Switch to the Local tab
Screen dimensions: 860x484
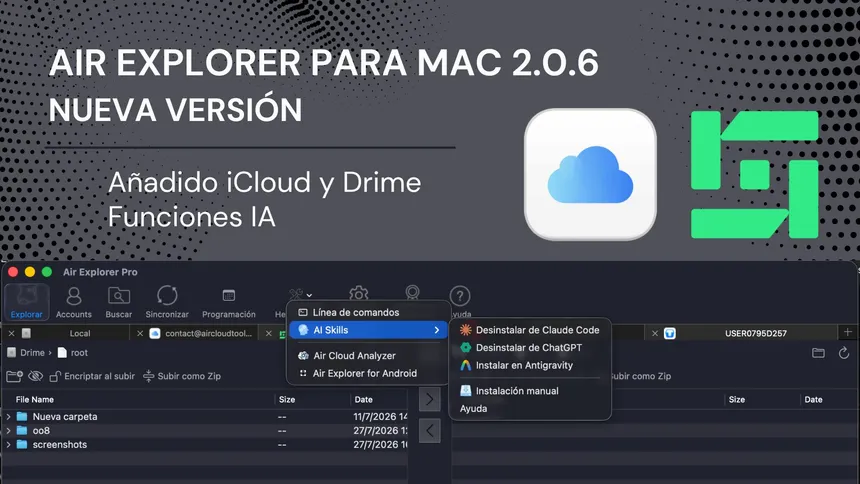80,333
